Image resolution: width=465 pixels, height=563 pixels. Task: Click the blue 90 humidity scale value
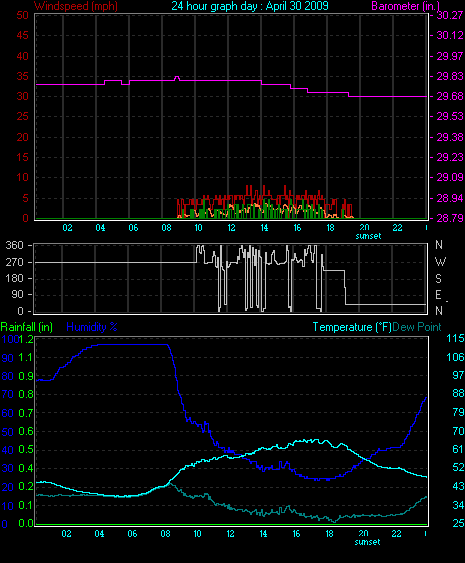pos(8,358)
